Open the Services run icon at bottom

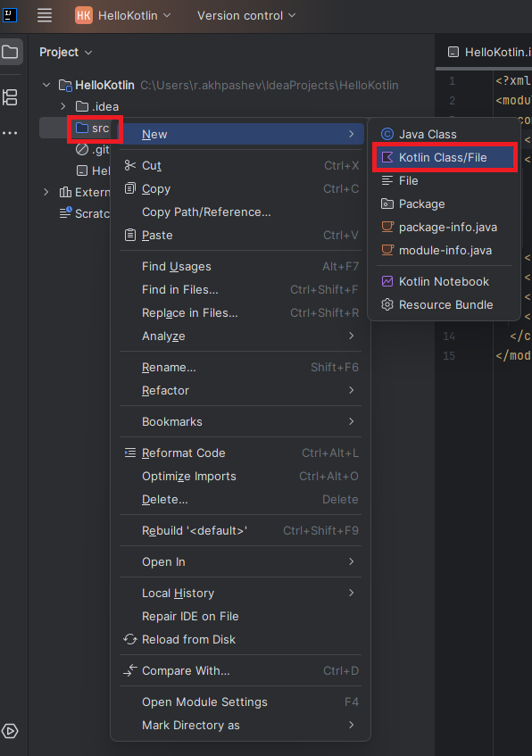click(x=10, y=731)
